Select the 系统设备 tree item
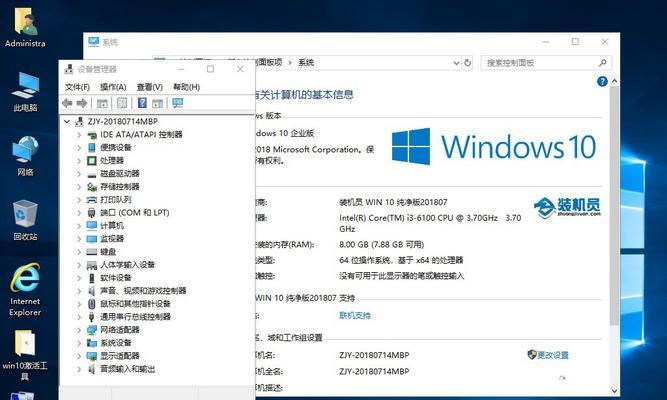 coord(116,343)
